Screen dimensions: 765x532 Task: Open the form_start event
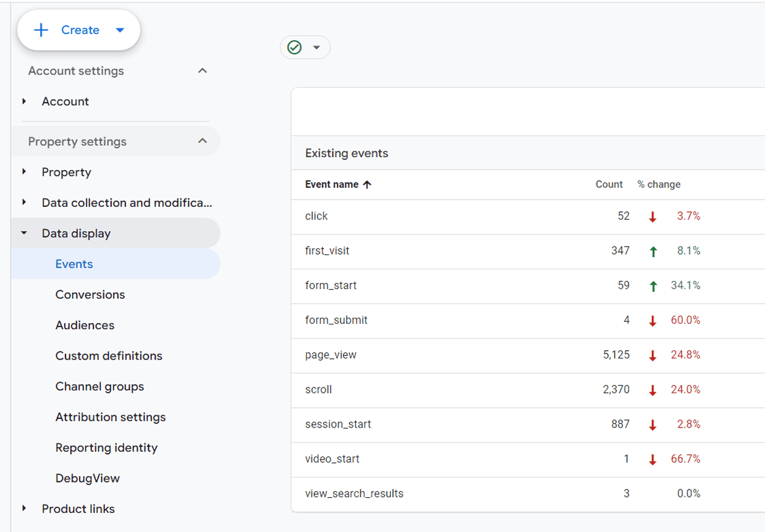point(331,285)
